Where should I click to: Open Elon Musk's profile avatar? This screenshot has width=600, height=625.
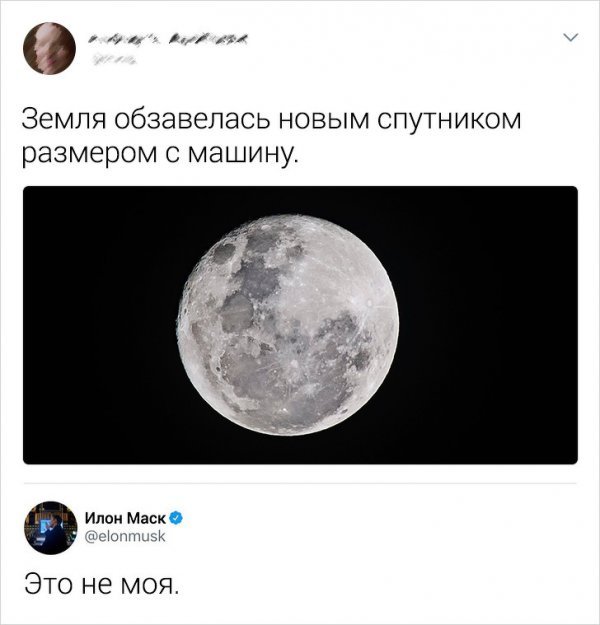click(51, 528)
